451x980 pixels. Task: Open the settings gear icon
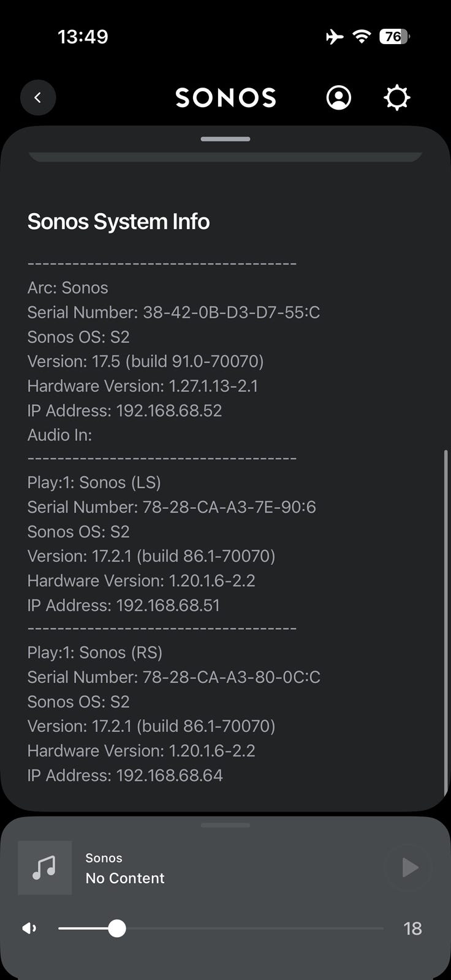396,97
